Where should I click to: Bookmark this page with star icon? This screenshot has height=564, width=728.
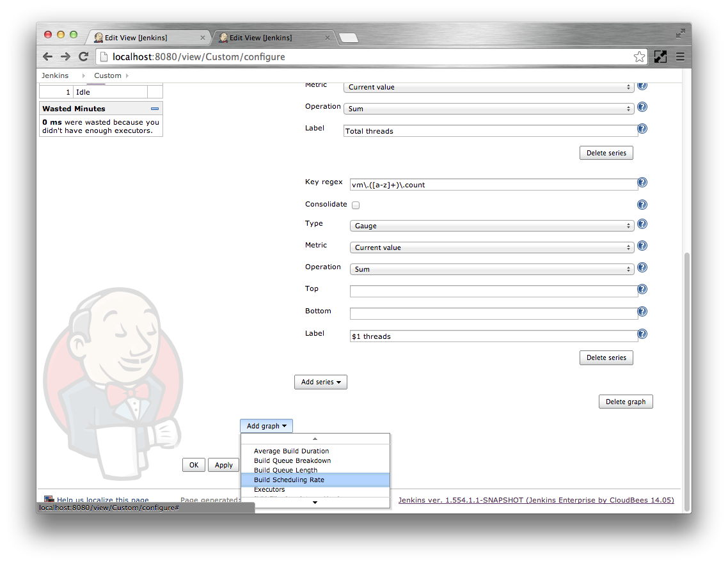(639, 57)
